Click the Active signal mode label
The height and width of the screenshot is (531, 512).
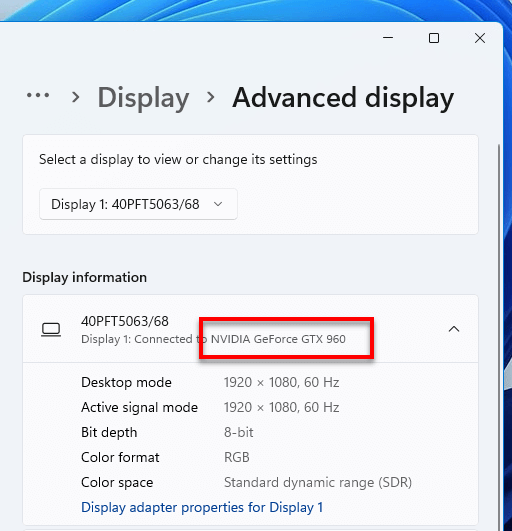pos(139,407)
